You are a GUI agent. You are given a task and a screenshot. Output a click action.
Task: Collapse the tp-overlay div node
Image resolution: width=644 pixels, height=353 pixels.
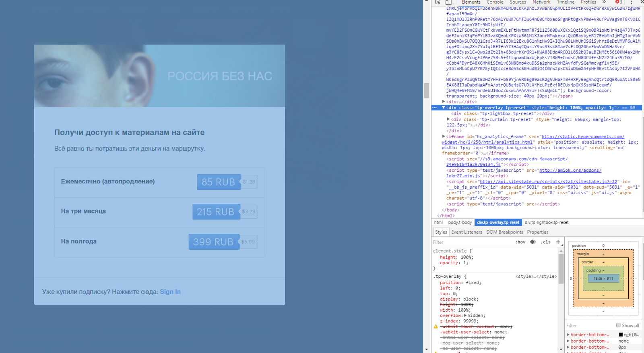(444, 108)
